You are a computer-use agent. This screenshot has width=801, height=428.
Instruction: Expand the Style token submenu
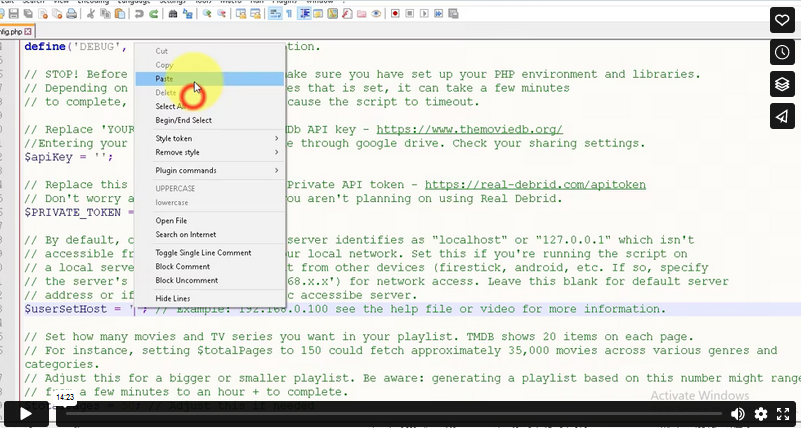[216, 138]
